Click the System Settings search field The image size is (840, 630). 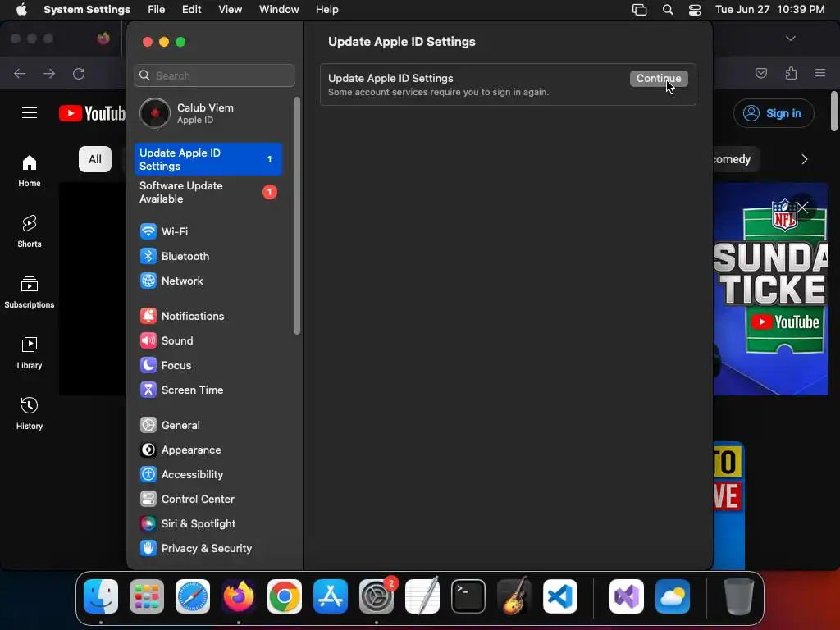214,75
